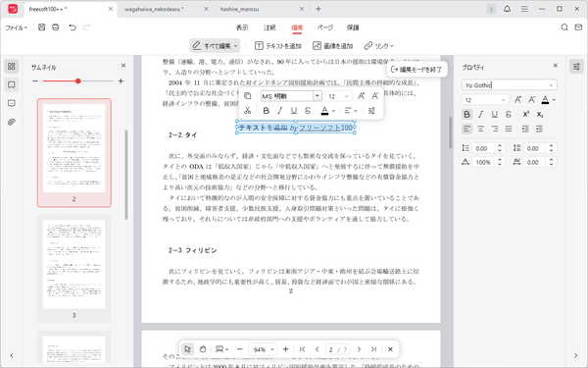
Task: Open the notifications bell
Action: [507, 9]
